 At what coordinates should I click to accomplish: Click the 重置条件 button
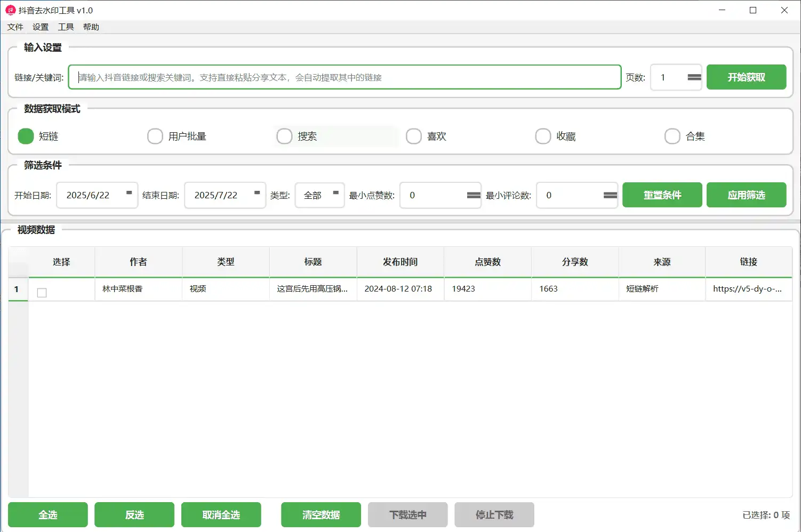662,195
